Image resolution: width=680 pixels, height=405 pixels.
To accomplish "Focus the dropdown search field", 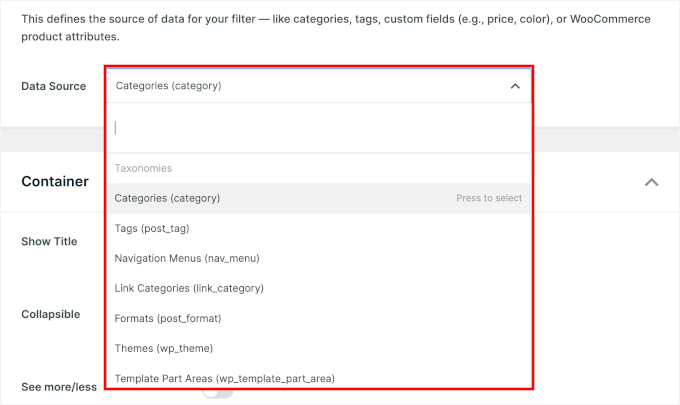I will (x=320, y=128).
